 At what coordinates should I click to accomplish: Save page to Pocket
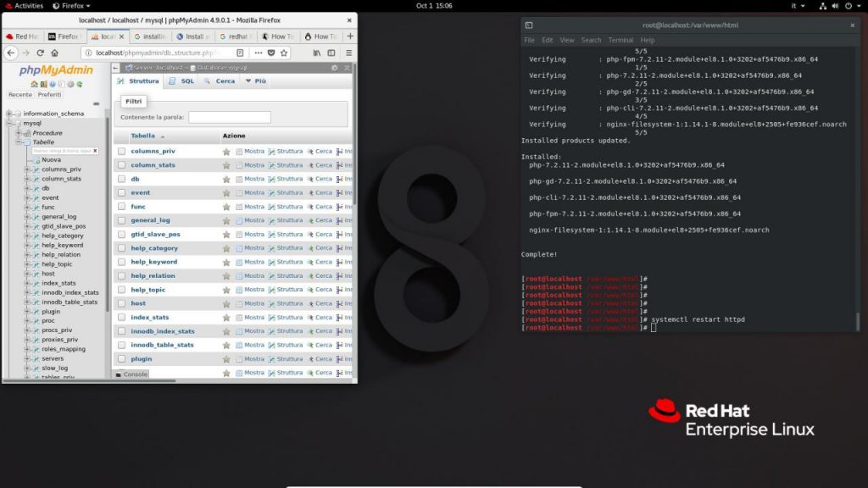(271, 53)
